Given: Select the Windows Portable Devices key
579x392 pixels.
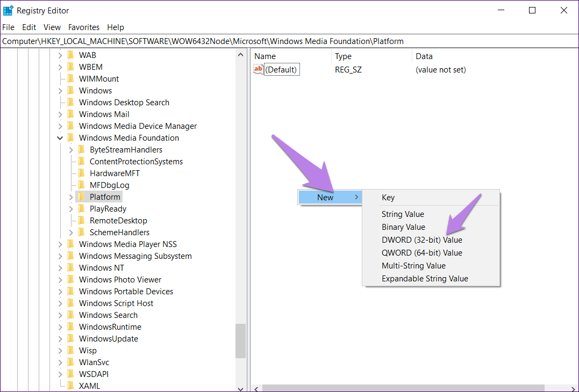Looking at the screenshot, I should click(x=126, y=292).
